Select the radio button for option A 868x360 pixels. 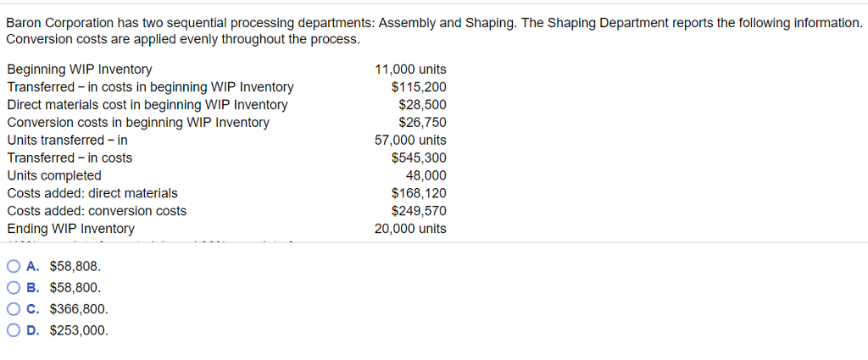[x=13, y=266]
